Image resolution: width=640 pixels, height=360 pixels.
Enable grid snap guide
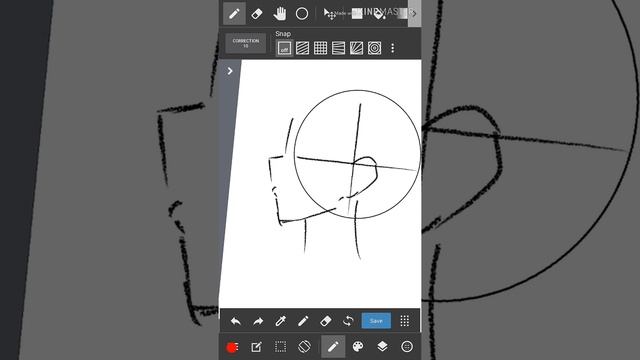point(320,48)
